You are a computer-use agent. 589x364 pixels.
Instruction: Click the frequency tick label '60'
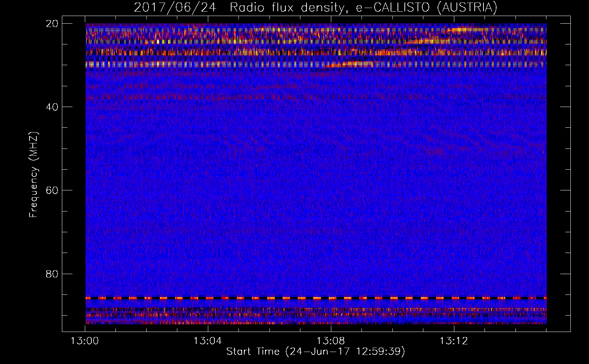pyautogui.click(x=52, y=190)
